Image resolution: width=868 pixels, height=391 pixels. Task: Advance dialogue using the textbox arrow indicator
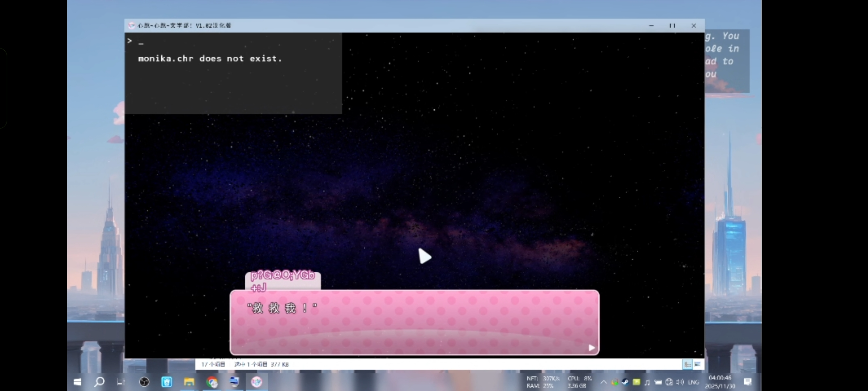click(592, 348)
